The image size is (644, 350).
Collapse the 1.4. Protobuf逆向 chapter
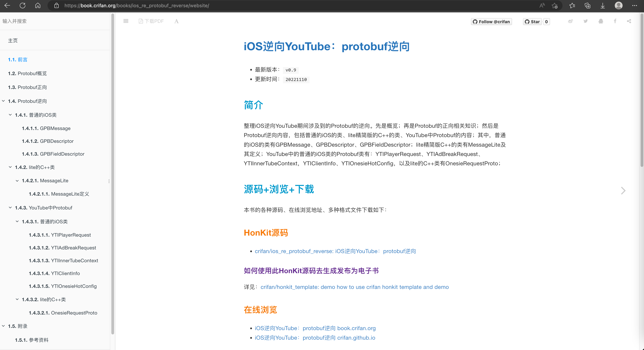(3, 101)
